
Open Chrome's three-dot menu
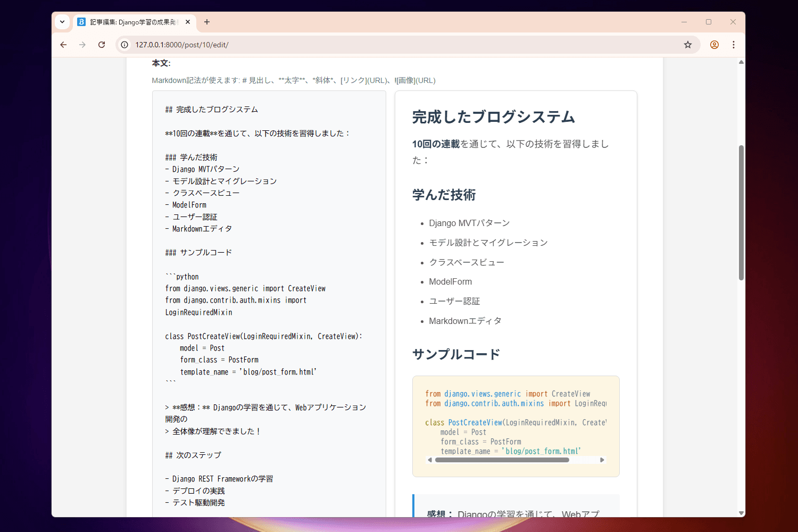(734, 45)
